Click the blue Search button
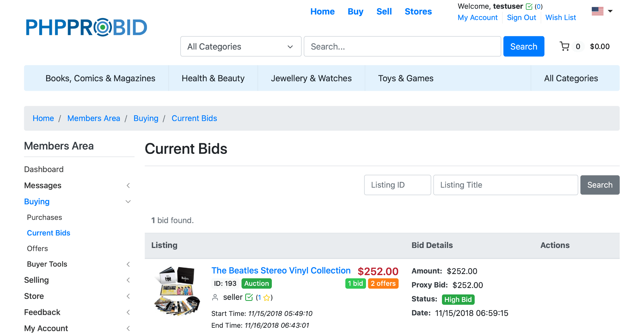The height and width of the screenshot is (335, 644). tap(524, 46)
